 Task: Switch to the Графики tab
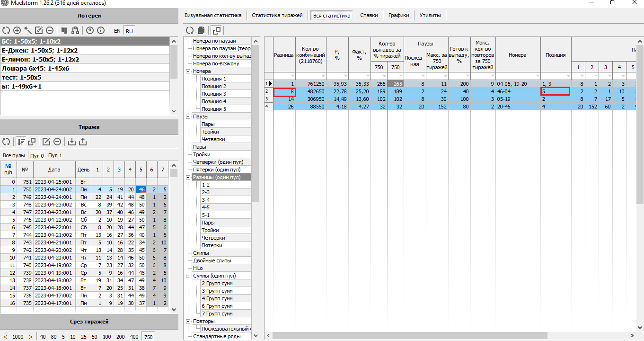coord(398,15)
